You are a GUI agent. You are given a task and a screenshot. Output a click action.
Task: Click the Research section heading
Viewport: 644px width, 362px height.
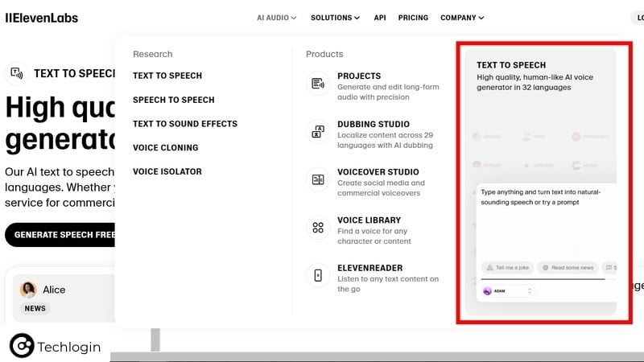coord(153,54)
